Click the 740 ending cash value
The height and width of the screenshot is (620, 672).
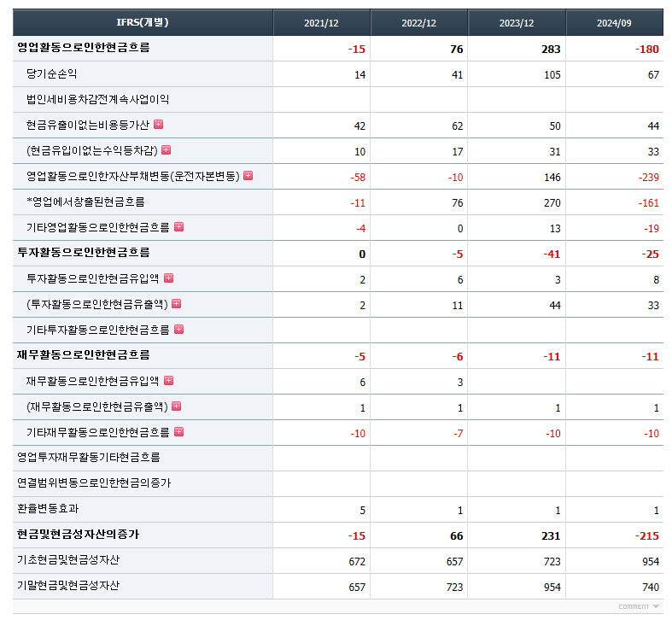point(651,587)
